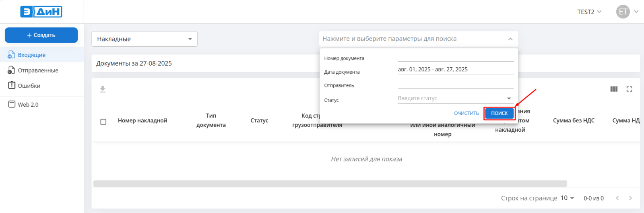Image resolution: width=644 pixels, height=213 pixels.
Task: Change rows per page dropdown value
Action: pyautogui.click(x=567, y=198)
